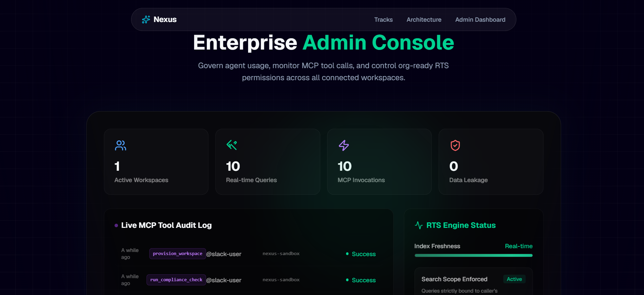Click nexus-sandbox in provision_workspace row
The height and width of the screenshot is (295, 644).
281,254
